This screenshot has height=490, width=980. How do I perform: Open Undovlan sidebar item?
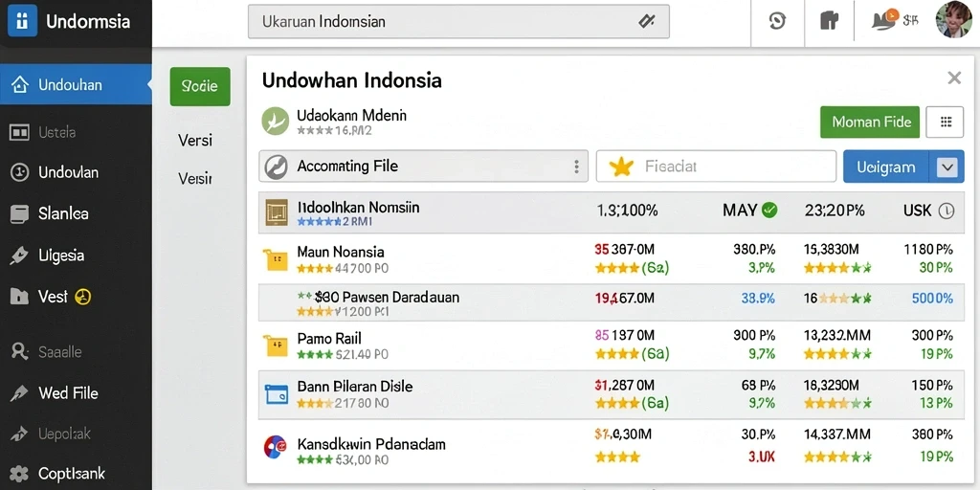(76, 172)
